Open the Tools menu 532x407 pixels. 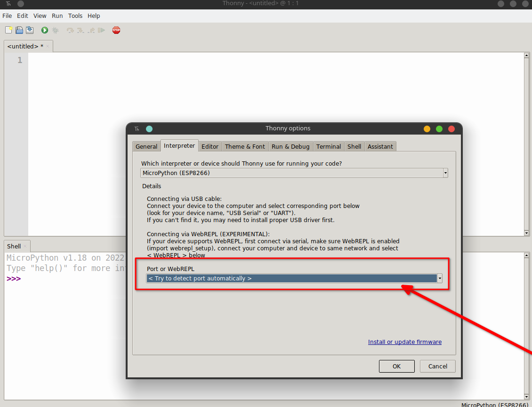[x=75, y=16]
